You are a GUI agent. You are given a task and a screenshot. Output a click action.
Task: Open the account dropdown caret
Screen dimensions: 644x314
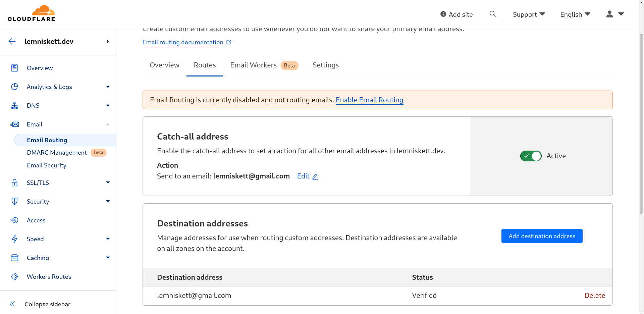click(621, 14)
